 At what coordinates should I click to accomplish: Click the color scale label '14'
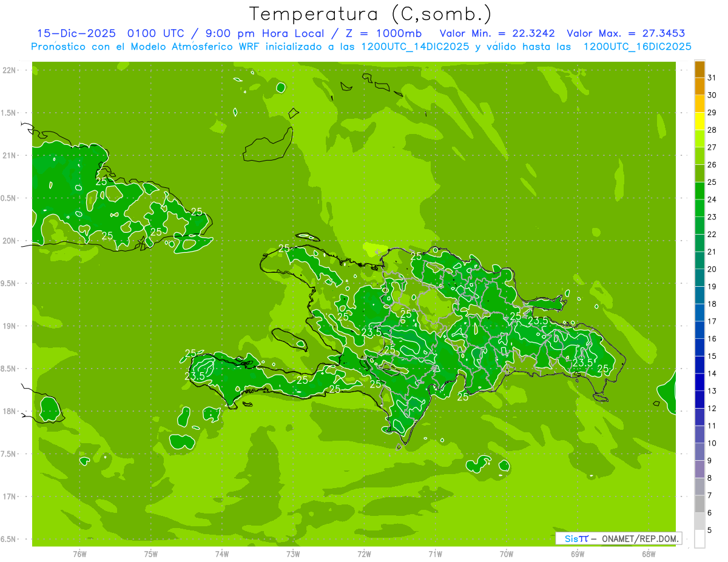coord(712,373)
